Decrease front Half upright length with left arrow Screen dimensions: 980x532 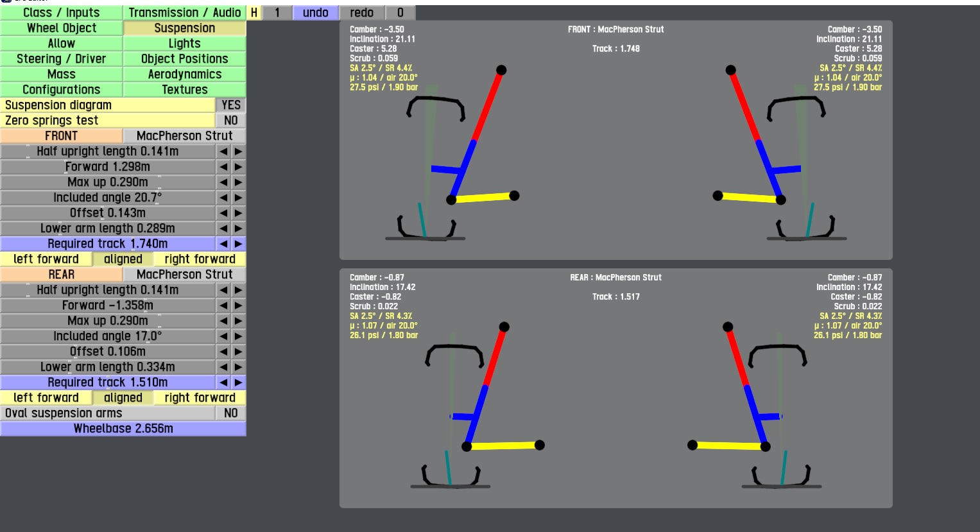point(223,151)
